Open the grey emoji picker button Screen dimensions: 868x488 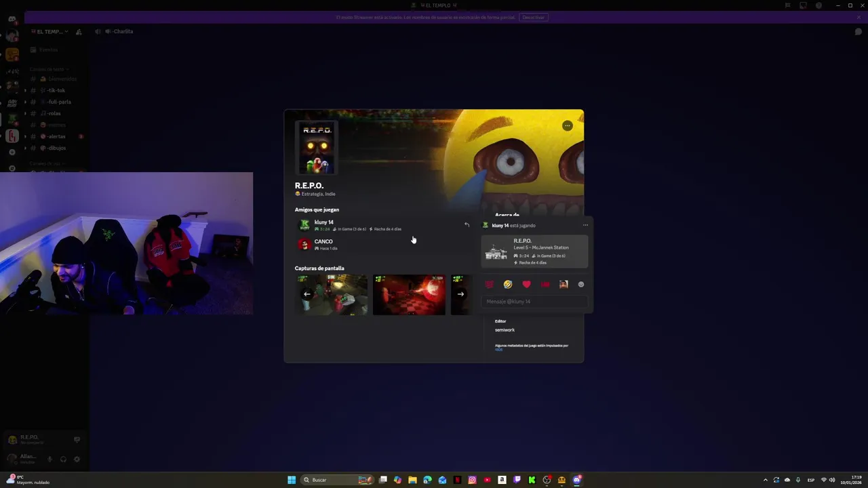coord(581,285)
